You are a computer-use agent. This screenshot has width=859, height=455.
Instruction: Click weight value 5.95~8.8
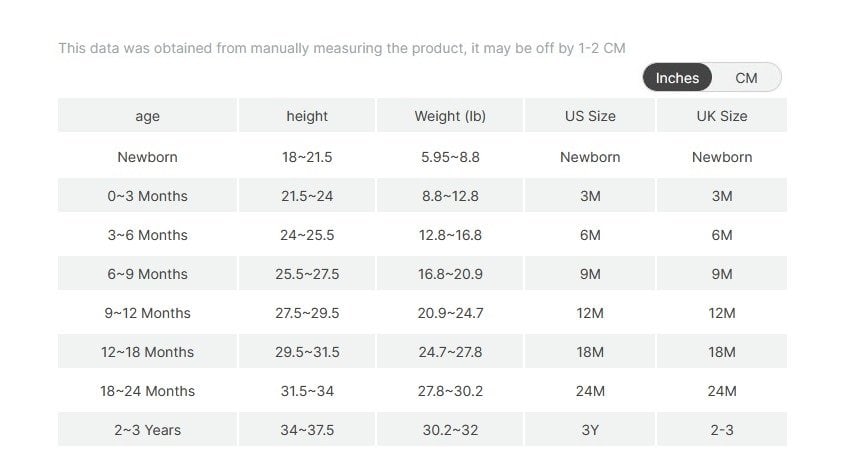tap(450, 157)
